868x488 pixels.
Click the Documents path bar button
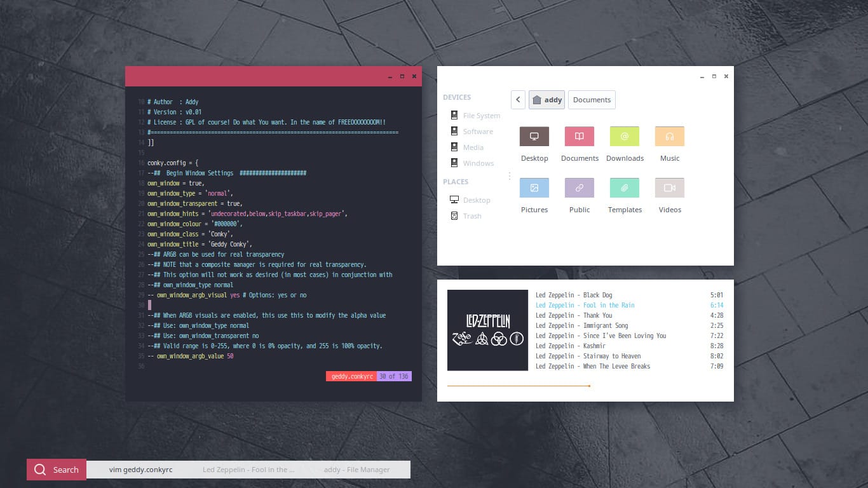point(592,100)
